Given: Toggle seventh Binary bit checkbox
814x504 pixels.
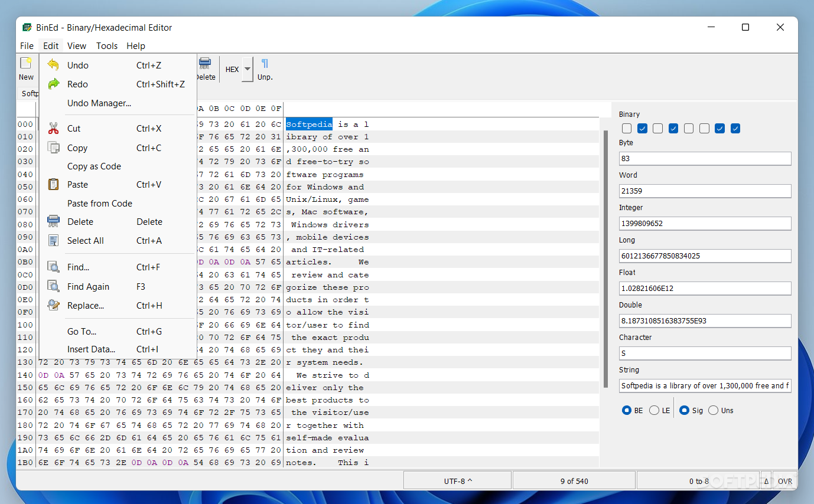Looking at the screenshot, I should click(719, 129).
